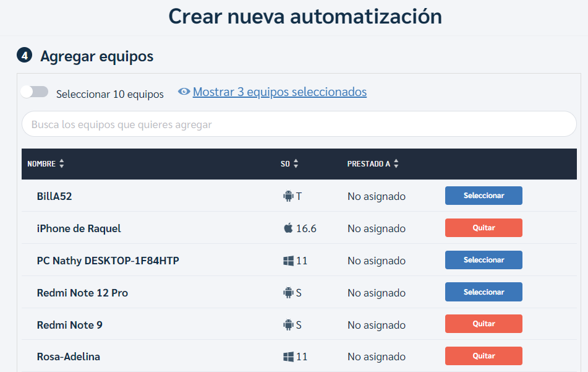The width and height of the screenshot is (588, 372).
Task: Select Redmi Note 12 Pro device button
Action: (484, 292)
